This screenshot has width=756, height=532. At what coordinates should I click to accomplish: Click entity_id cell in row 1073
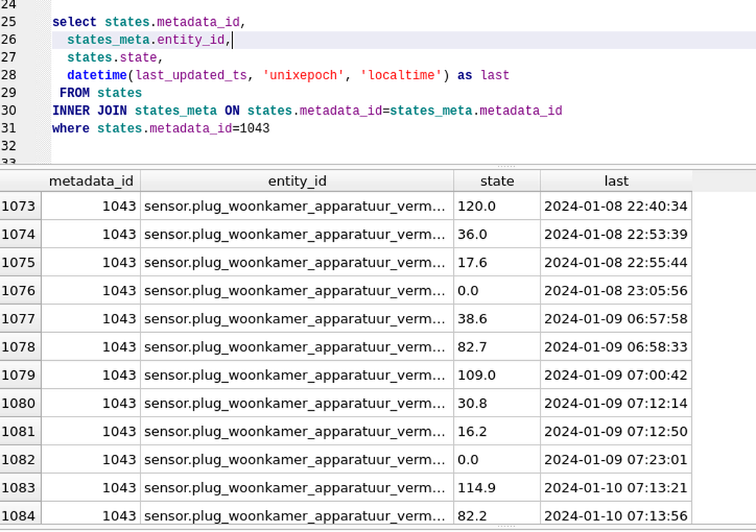[297, 206]
